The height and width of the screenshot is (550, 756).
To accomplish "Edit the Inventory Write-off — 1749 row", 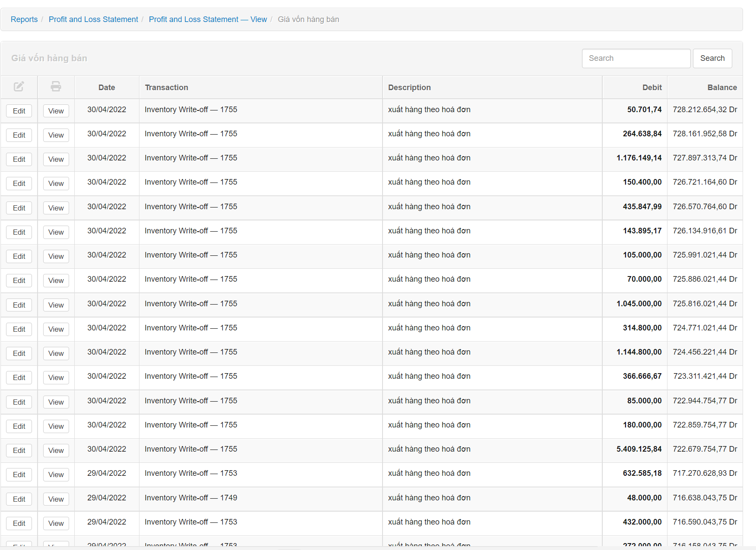I will point(19,499).
